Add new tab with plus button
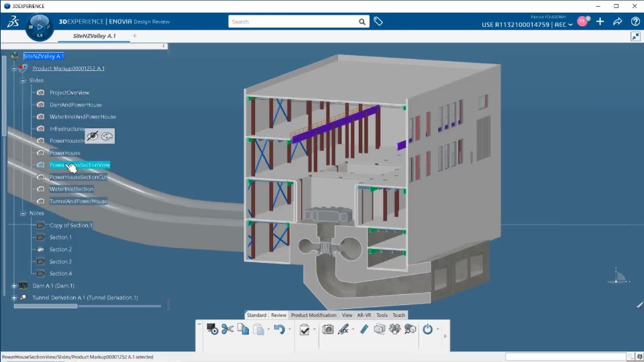 coord(135,36)
